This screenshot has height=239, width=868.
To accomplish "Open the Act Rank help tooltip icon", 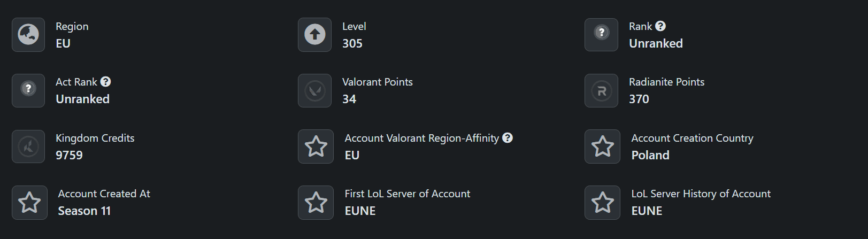I will [x=106, y=82].
